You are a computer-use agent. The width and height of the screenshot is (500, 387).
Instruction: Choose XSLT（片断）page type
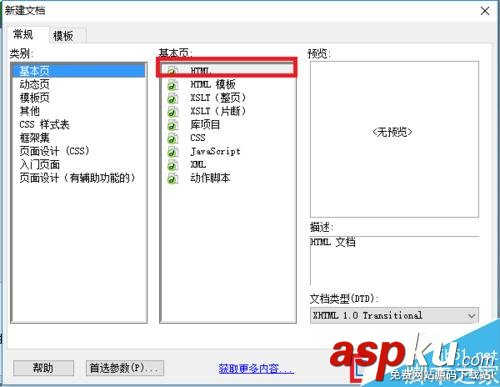(x=218, y=111)
